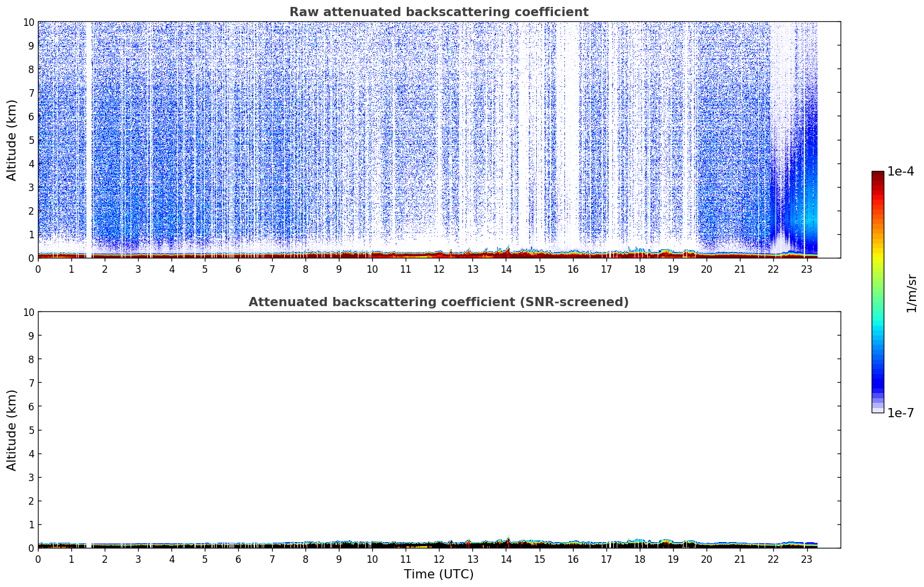The width and height of the screenshot is (924, 587).
Task: Click hour 12 tick label on bottom plot
Action: [x=439, y=559]
